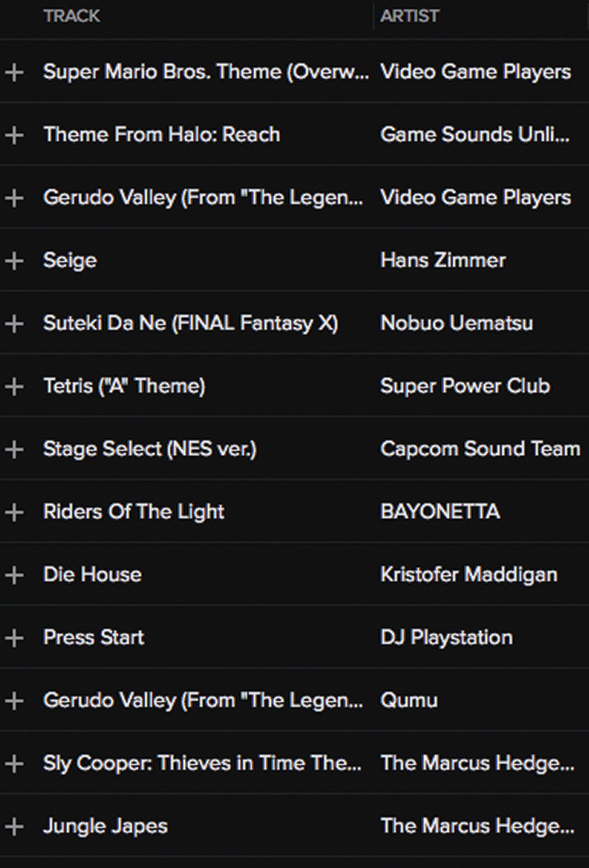Screen dimensions: 589x868
Task: Click plus icon beside Theme From Halo: Reach
Action: (14, 135)
